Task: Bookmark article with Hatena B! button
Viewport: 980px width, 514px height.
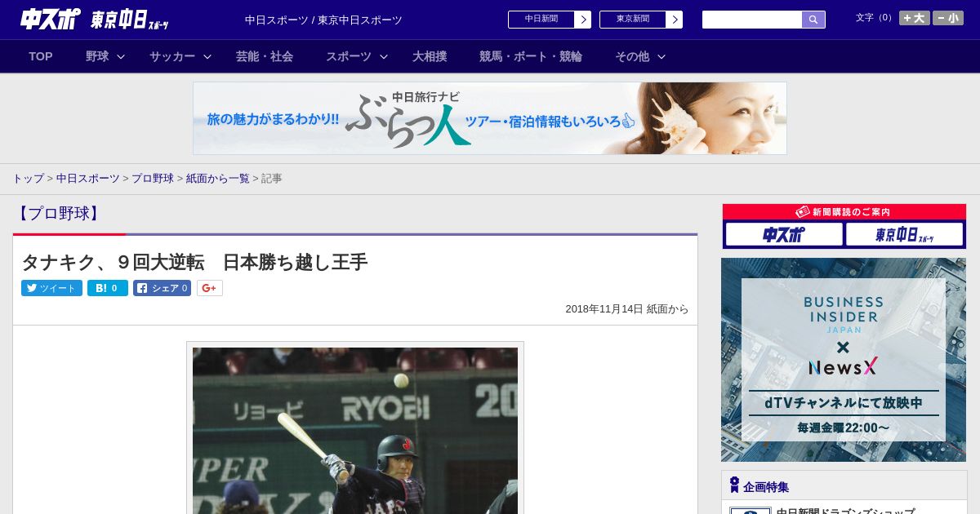Action: pos(108,288)
